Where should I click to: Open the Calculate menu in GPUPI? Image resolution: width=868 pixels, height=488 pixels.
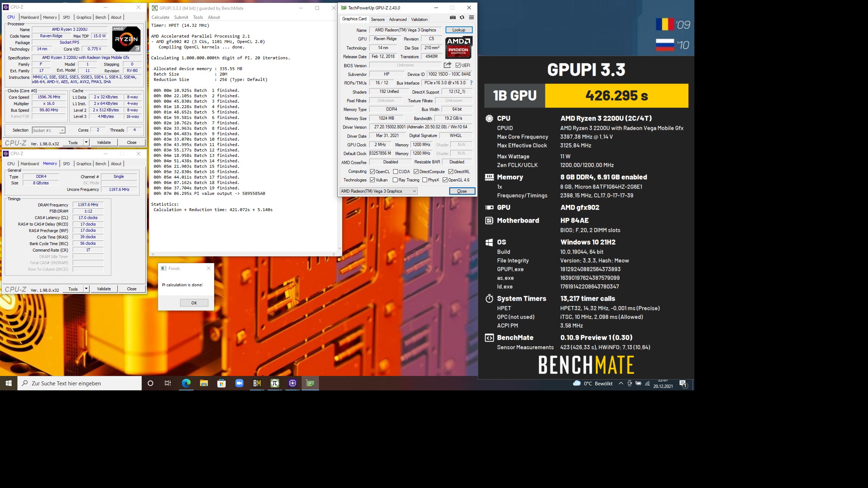click(160, 17)
